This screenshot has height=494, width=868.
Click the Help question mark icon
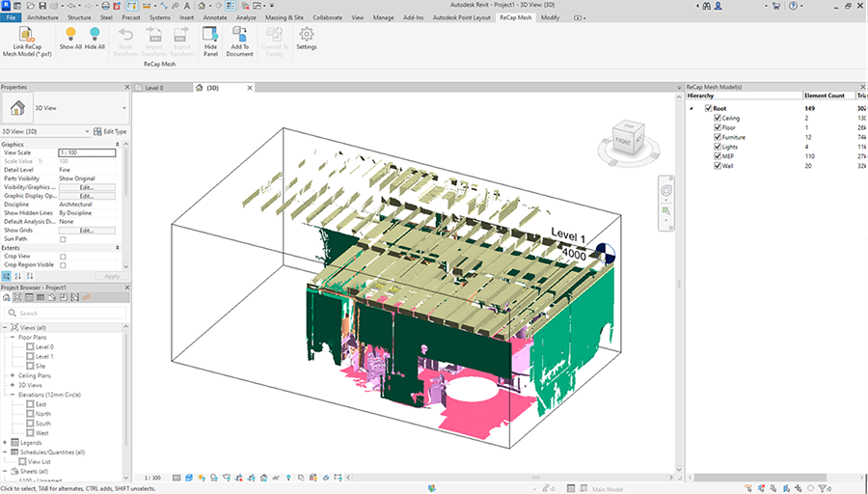(x=794, y=6)
